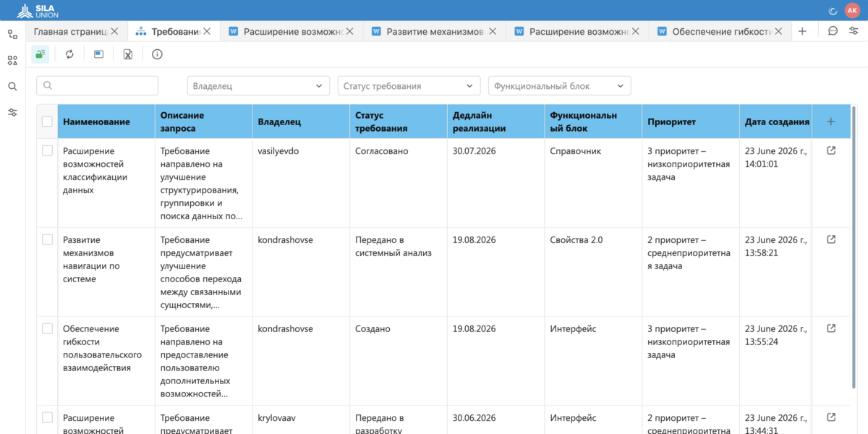
Task: Open the info icon in toolbar
Action: point(157,54)
